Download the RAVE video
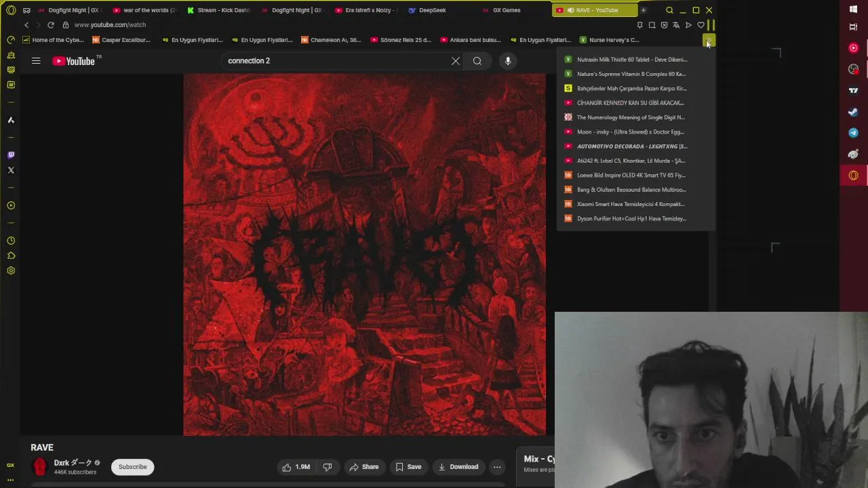Viewport: 868px width, 488px height. (x=458, y=467)
